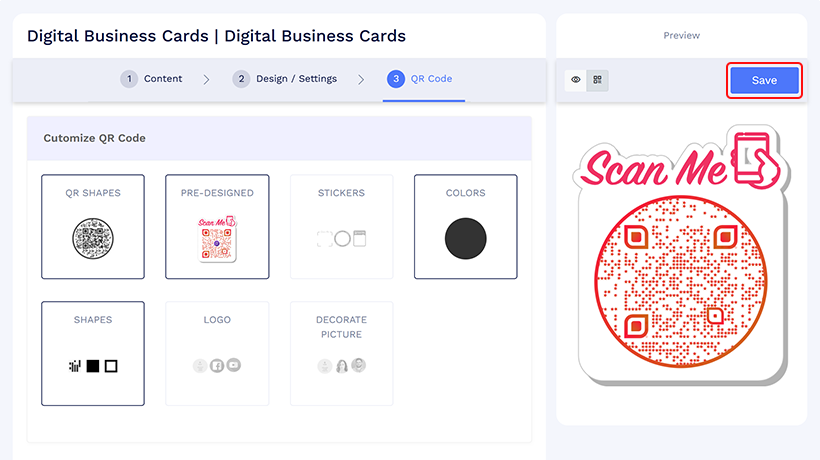The image size is (820, 460).
Task: Click the Cutomize QR Code header
Action: (x=95, y=138)
